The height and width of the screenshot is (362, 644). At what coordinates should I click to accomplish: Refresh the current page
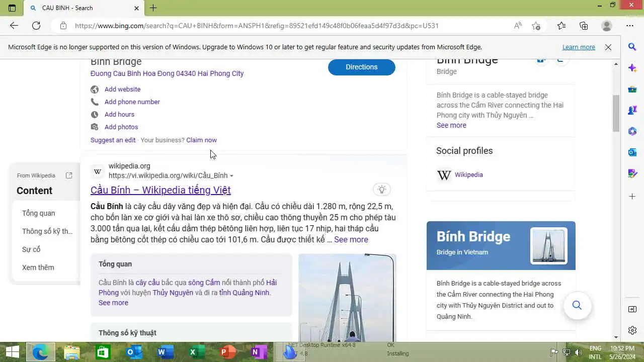(x=36, y=26)
